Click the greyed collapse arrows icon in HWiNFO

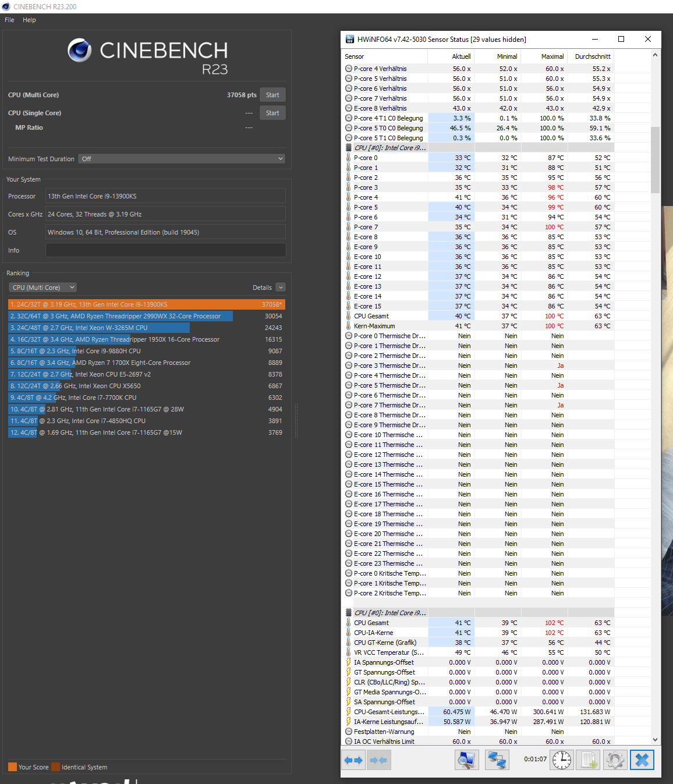click(x=378, y=760)
